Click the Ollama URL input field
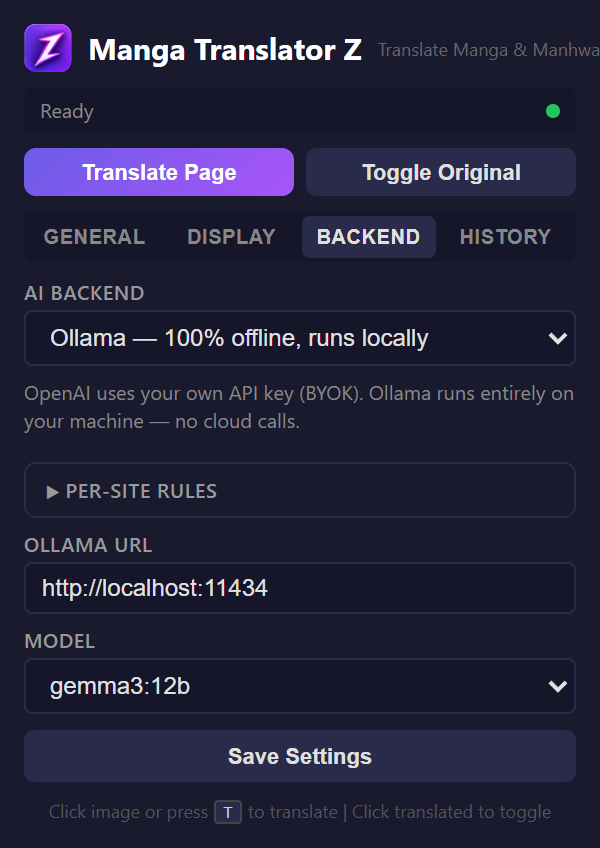Image resolution: width=600 pixels, height=848 pixels. tap(300, 588)
